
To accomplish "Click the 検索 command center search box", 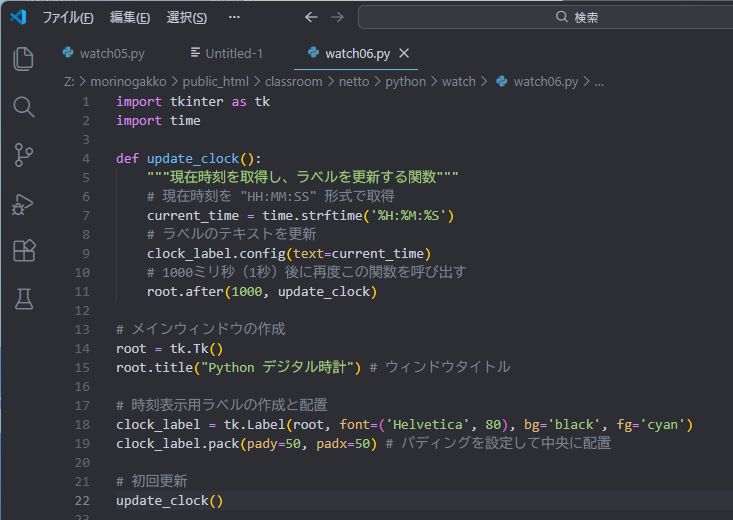I will 545,17.
